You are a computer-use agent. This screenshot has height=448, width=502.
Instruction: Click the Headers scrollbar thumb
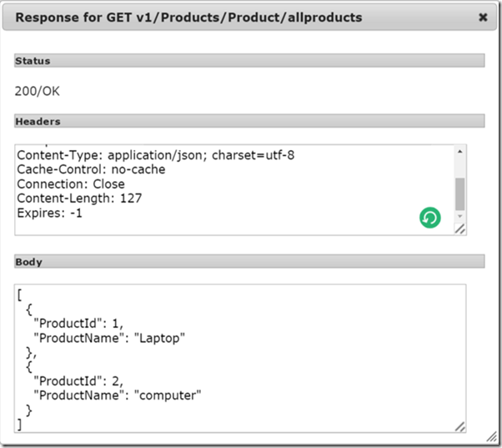tap(459, 193)
